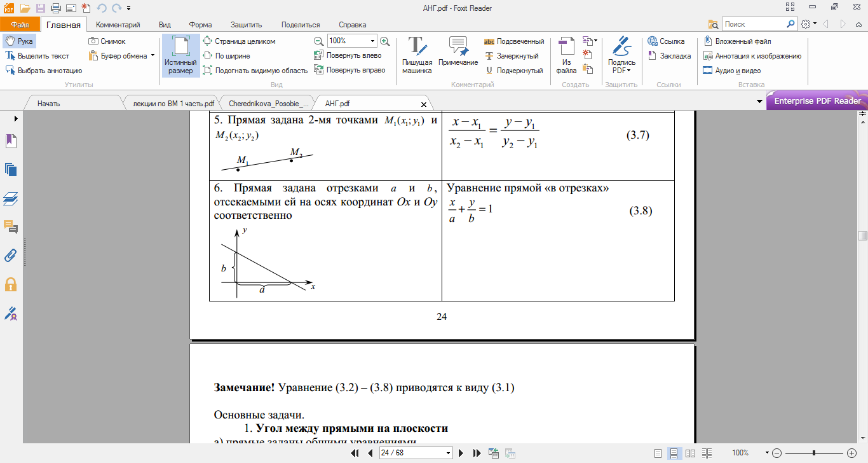Screen dimensions: 868x463
Task: Open the 24 / 68 page number dropdown
Action: point(449,453)
